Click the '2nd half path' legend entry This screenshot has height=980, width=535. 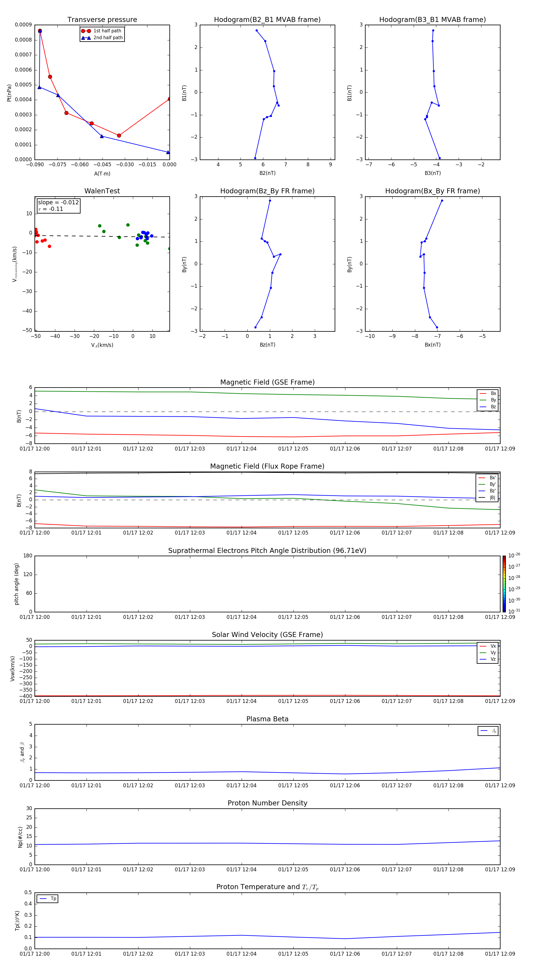[x=102, y=38]
